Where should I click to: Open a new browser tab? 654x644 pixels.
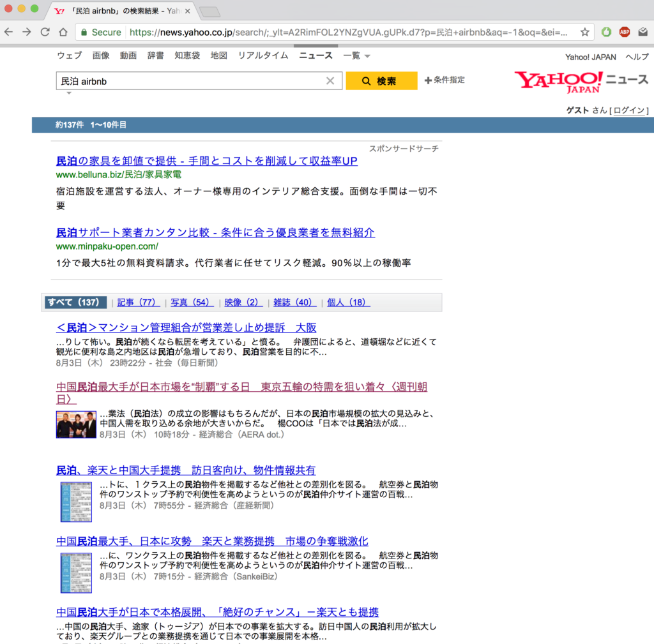tap(209, 11)
